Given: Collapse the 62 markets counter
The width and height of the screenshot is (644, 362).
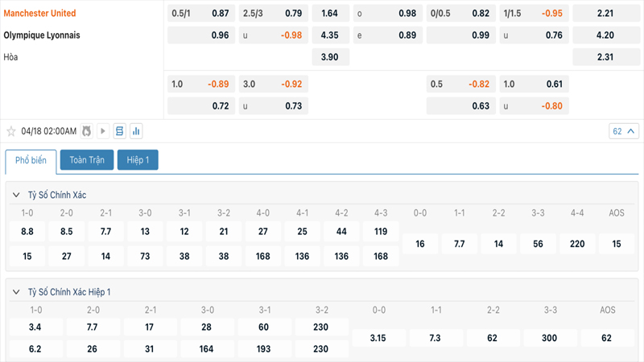Looking at the screenshot, I should (624, 131).
